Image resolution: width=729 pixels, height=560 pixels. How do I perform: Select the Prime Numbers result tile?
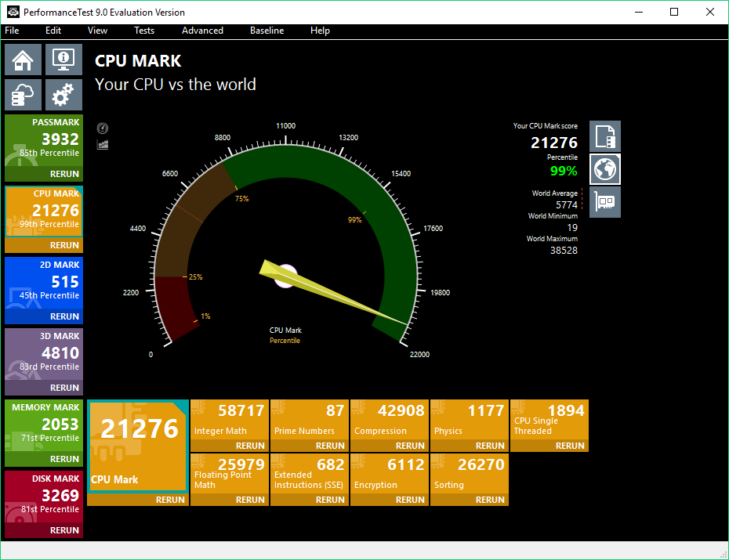coord(310,419)
